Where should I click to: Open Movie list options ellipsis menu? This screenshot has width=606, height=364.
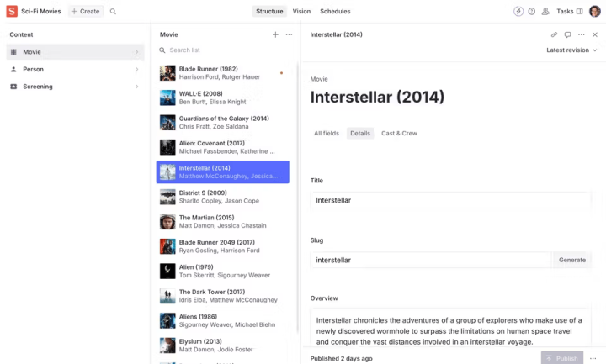[289, 34]
